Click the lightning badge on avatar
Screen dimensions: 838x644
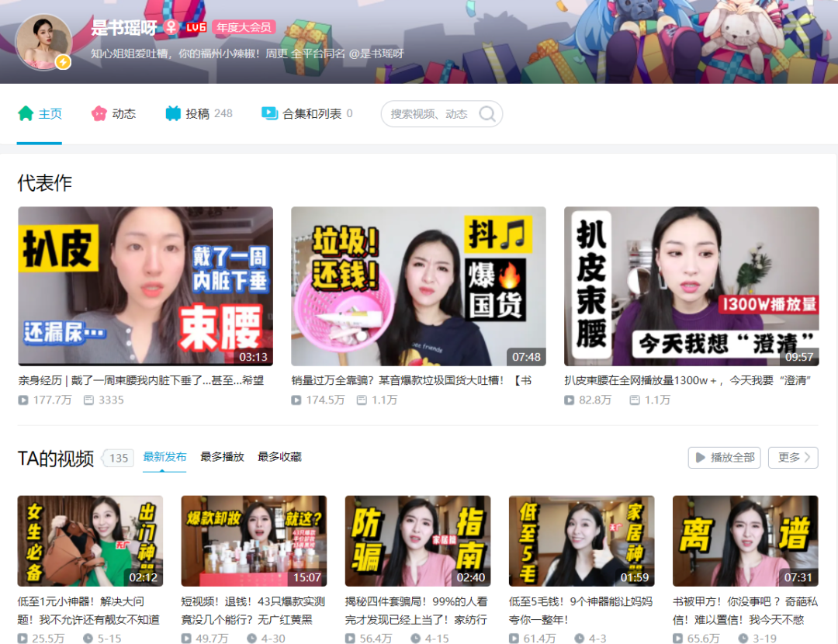[x=63, y=62]
